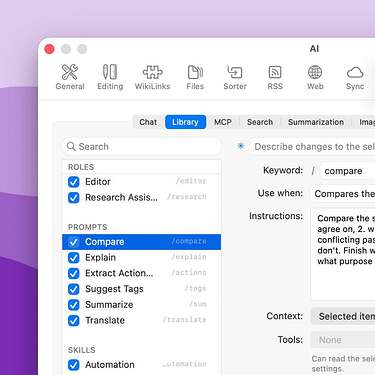Screen dimensions: 375x375
Task: Click inside the Instructions text area
Action: click(343, 254)
